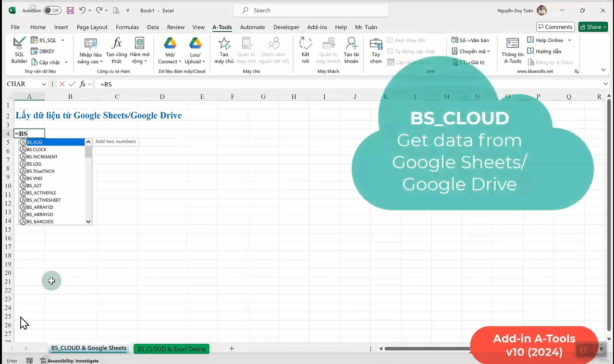The width and height of the screenshot is (614, 364).
Task: Click the Share button
Action: tap(593, 27)
